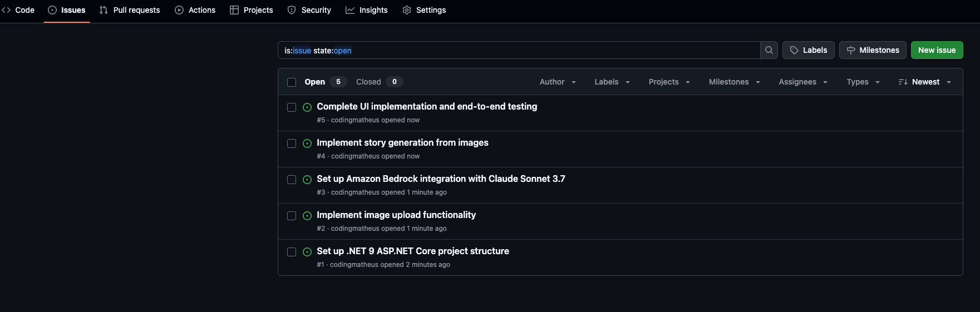
Task: Click the green New issue button
Action: pyautogui.click(x=937, y=50)
